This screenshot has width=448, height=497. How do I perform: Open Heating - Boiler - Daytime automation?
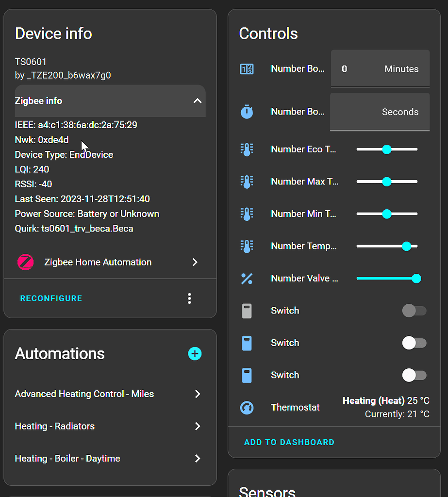110,458
